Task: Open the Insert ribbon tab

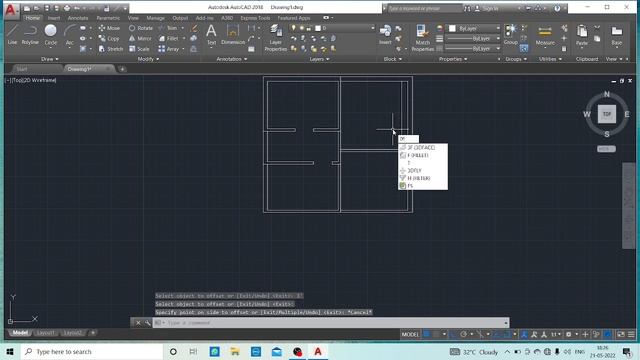Action: pos(54,18)
